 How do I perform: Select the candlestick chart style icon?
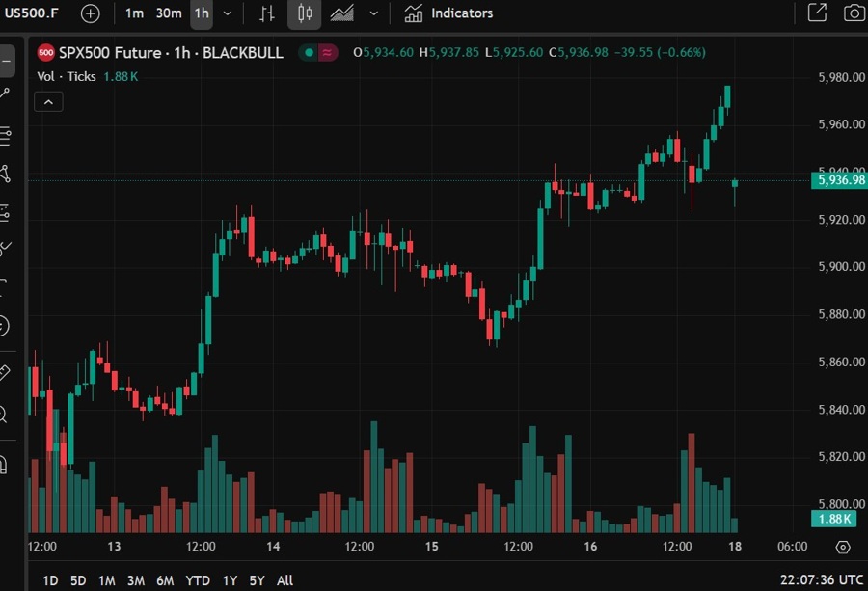(x=306, y=13)
